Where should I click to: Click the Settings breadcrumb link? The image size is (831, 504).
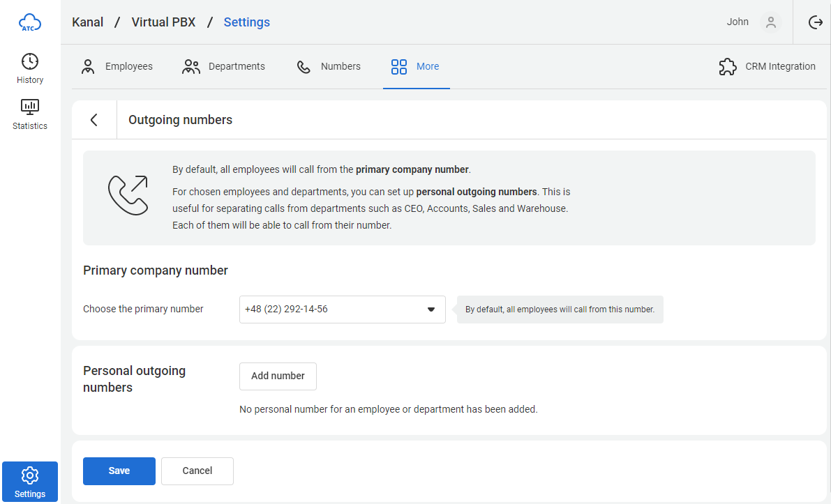click(246, 22)
